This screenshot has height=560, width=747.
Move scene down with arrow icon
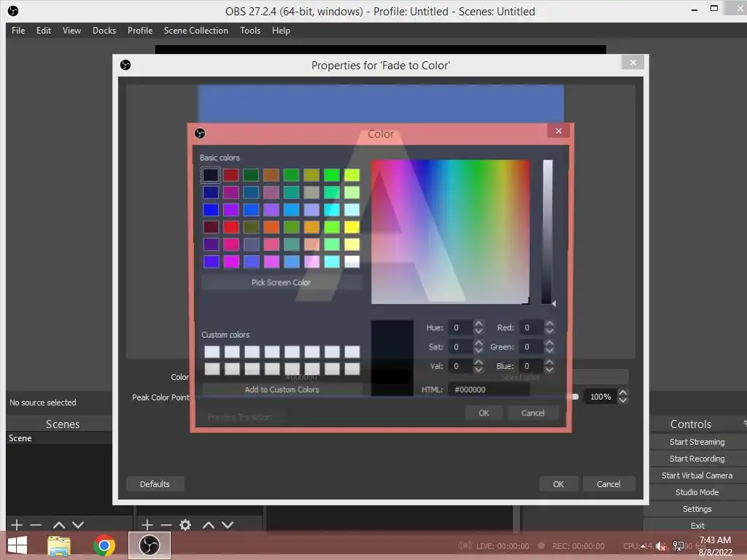(x=78, y=525)
